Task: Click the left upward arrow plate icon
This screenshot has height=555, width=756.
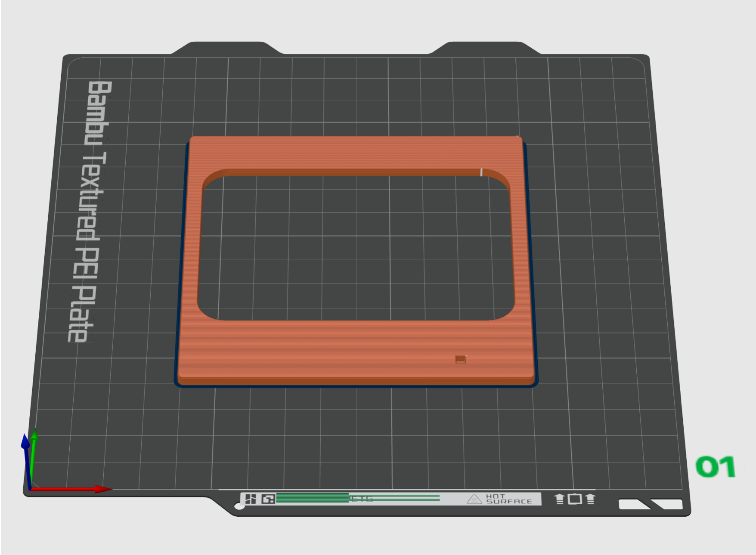Action: coord(559,499)
